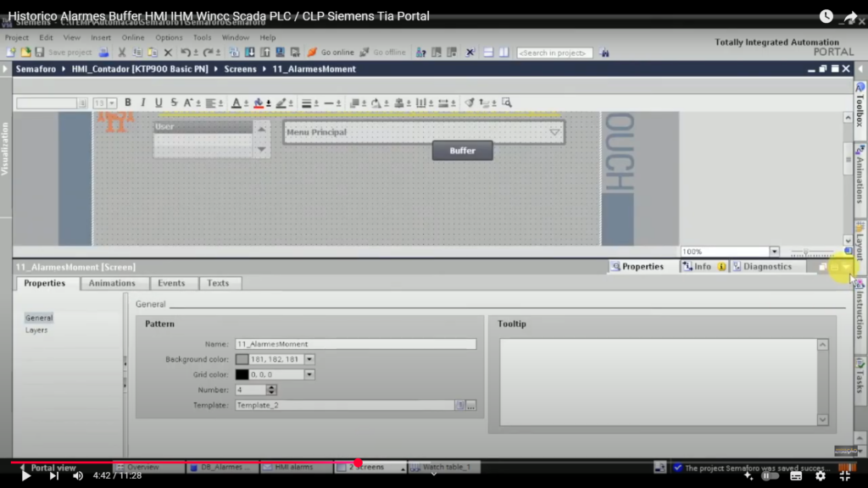Click the Undo arrow icon

[x=186, y=53]
